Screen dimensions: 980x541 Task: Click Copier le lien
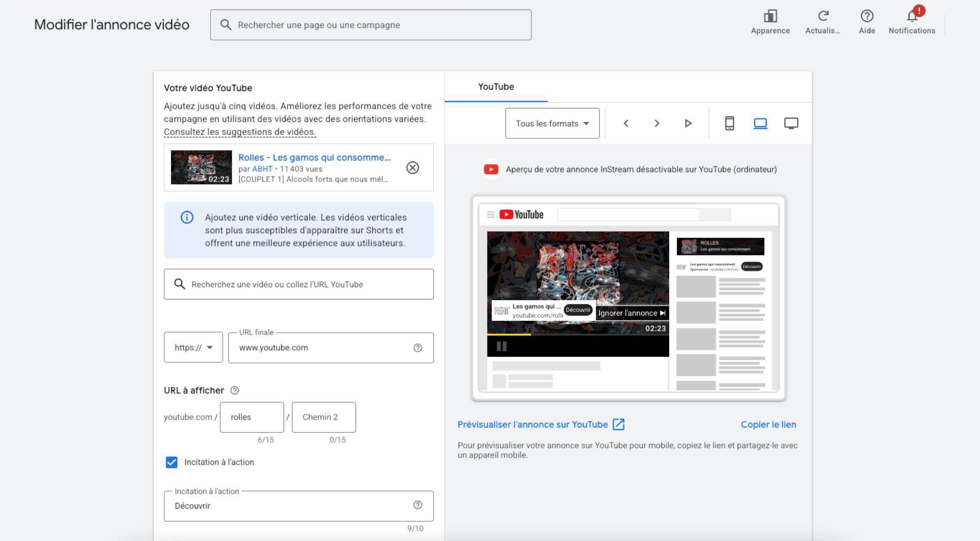point(768,424)
